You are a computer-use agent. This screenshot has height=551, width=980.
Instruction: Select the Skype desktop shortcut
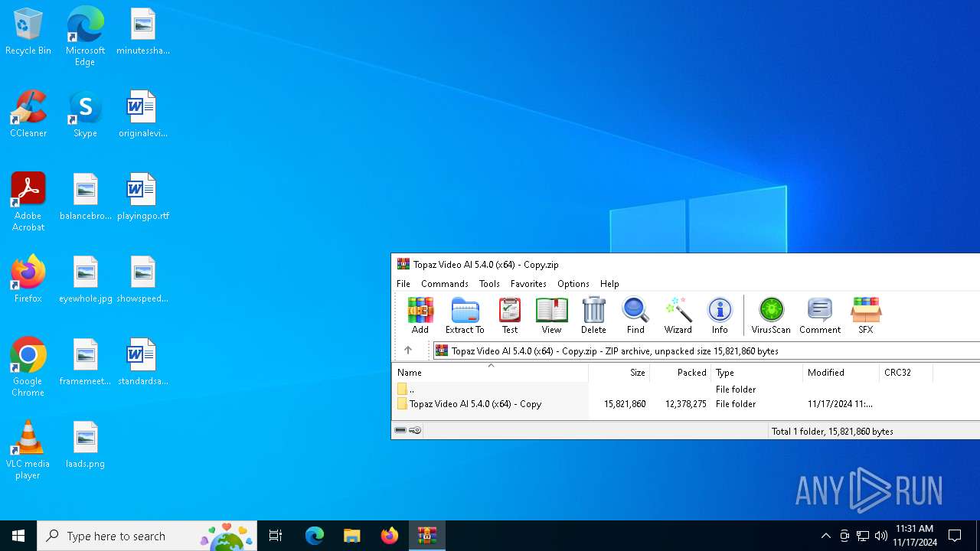point(85,114)
